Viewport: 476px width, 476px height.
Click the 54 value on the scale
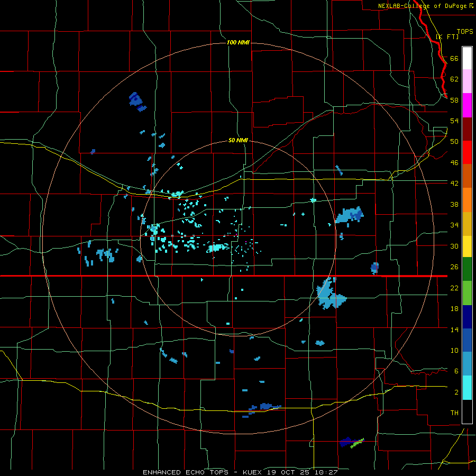pyautogui.click(x=454, y=121)
